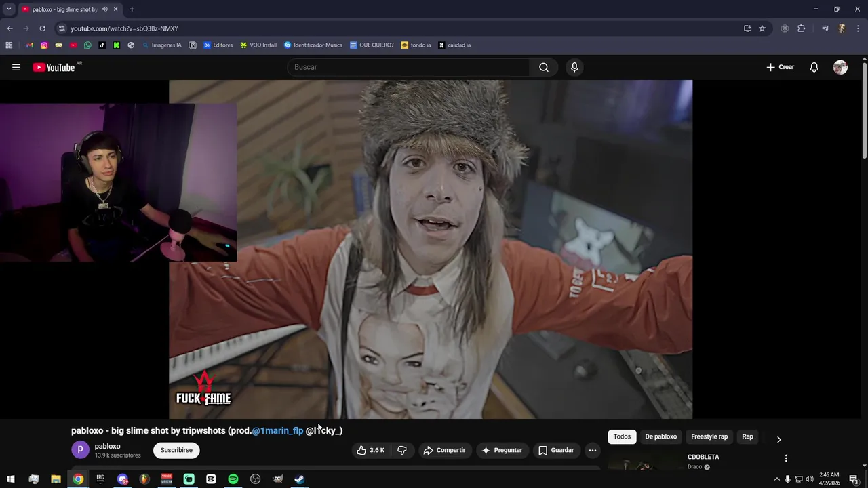The image size is (868, 488).
Task: Select the Rap filter chip
Action: point(747,436)
